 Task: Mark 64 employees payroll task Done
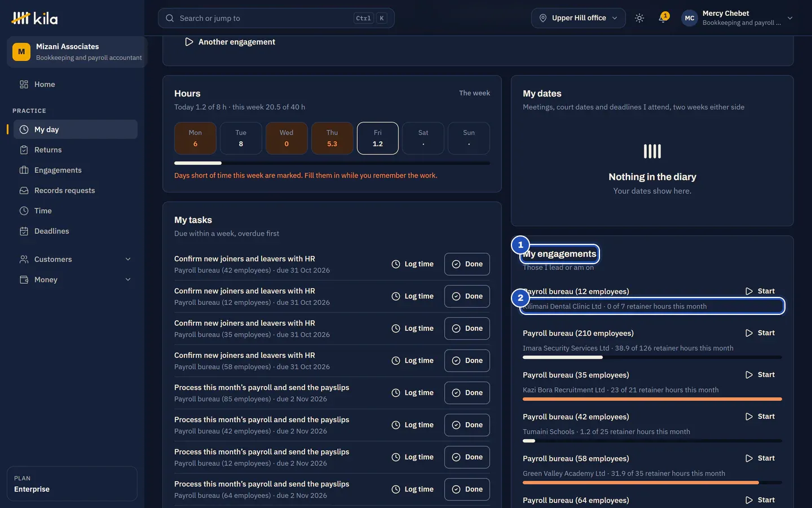tap(467, 489)
